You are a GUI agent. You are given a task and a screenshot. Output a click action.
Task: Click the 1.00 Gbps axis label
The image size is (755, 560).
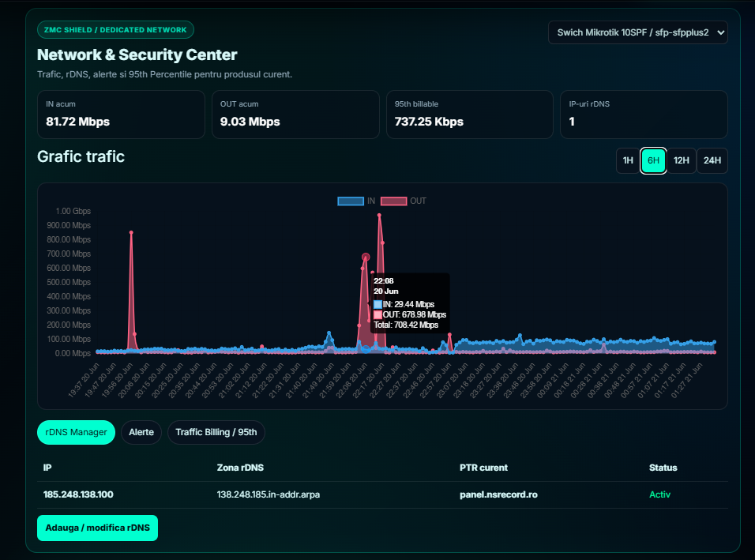click(73, 211)
